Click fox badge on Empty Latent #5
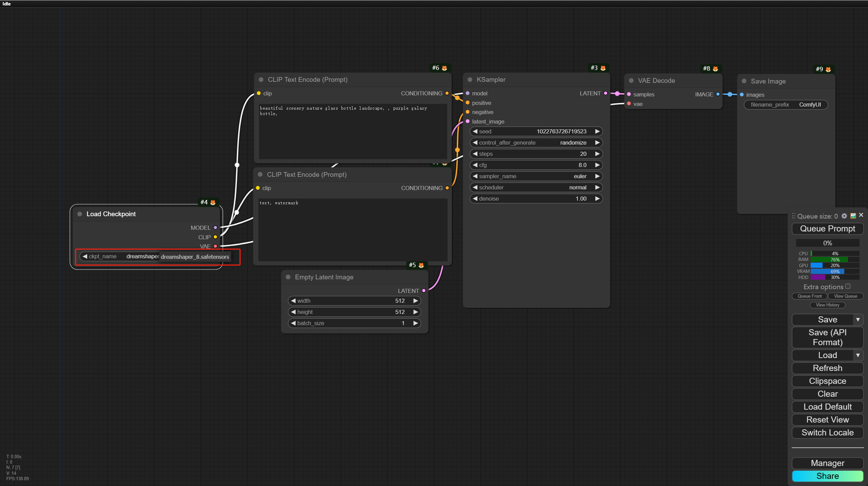The height and width of the screenshot is (486, 868). pos(421,265)
